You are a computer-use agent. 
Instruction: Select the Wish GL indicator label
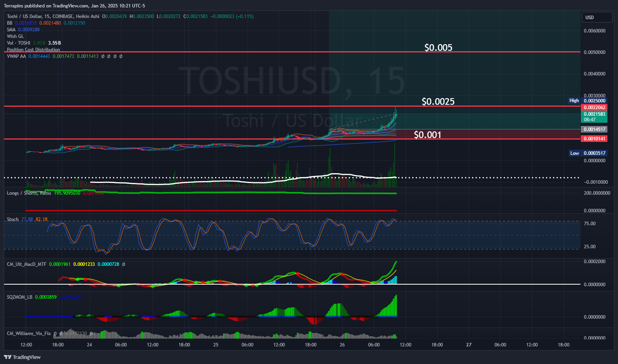click(x=15, y=36)
